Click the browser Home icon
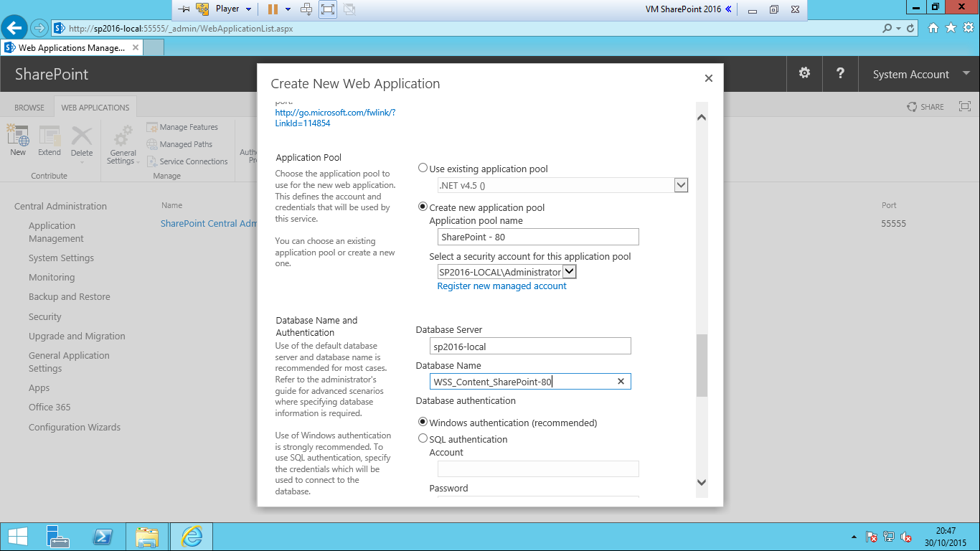 pos(933,28)
